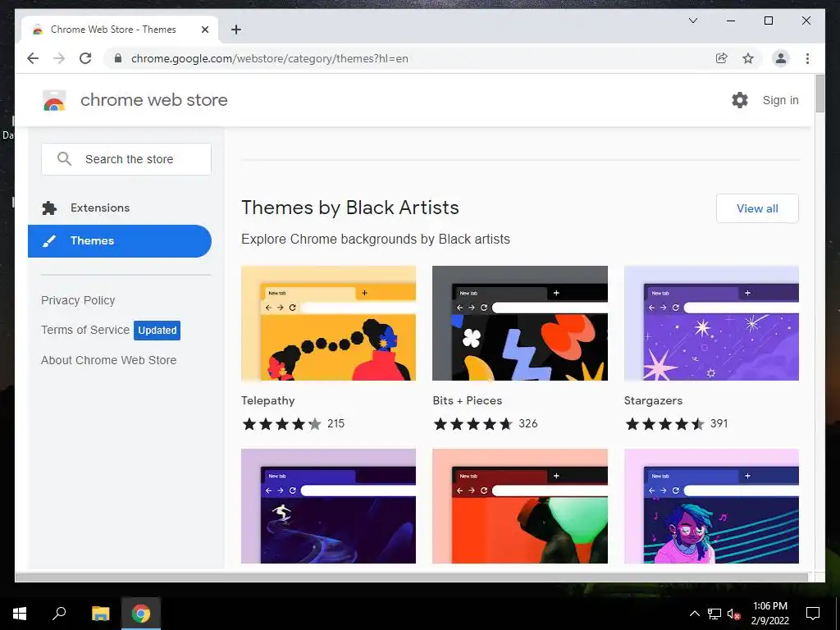
Task: Open the Windows Start menu
Action: (20, 614)
